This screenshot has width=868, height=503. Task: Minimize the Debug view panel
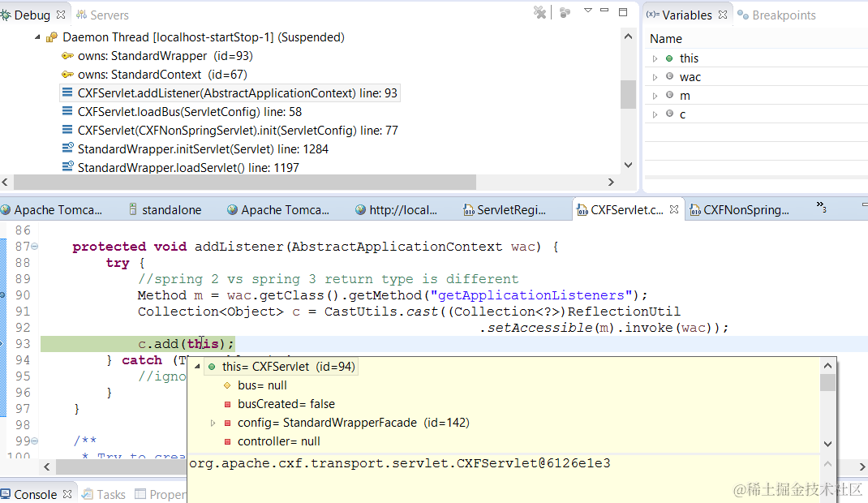(x=604, y=11)
